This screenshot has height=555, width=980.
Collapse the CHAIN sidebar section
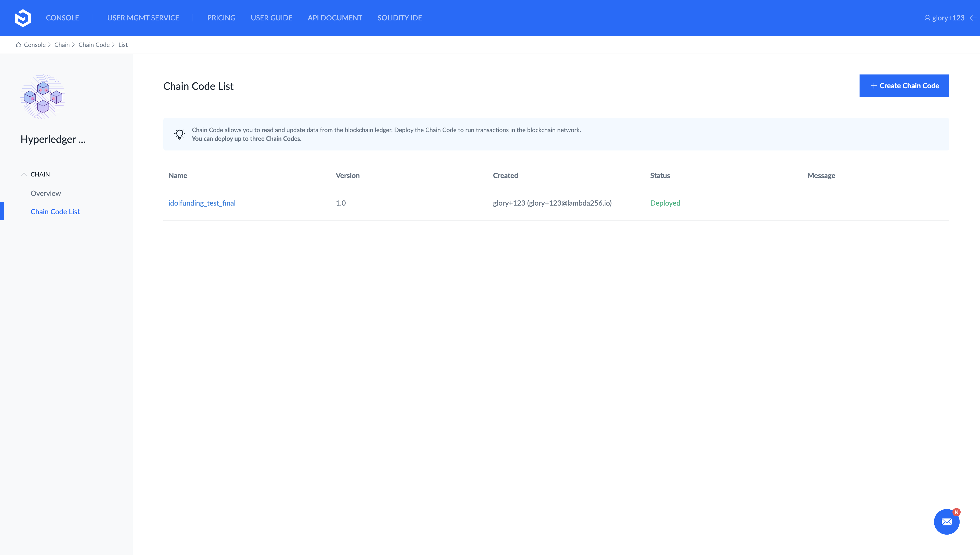pyautogui.click(x=24, y=174)
